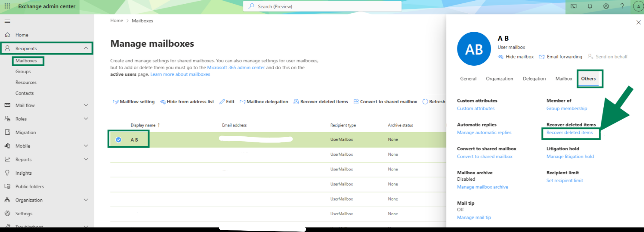Open Groups under Recipients
This screenshot has width=644, height=232.
pos(23,71)
